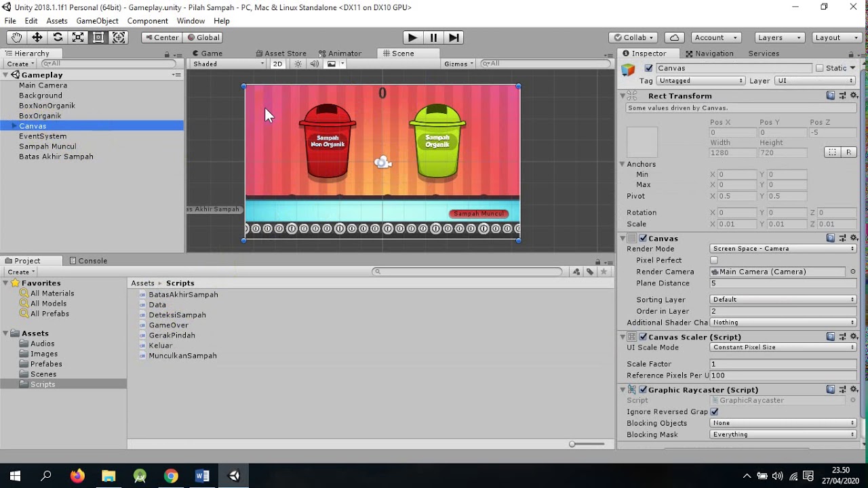Viewport: 868px width, 488px height.
Task: Toggle scene lighting icon
Action: [x=298, y=64]
